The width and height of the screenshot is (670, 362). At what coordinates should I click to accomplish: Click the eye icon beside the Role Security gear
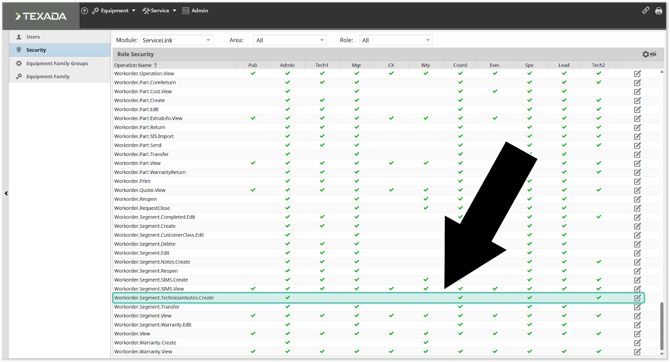(x=653, y=54)
